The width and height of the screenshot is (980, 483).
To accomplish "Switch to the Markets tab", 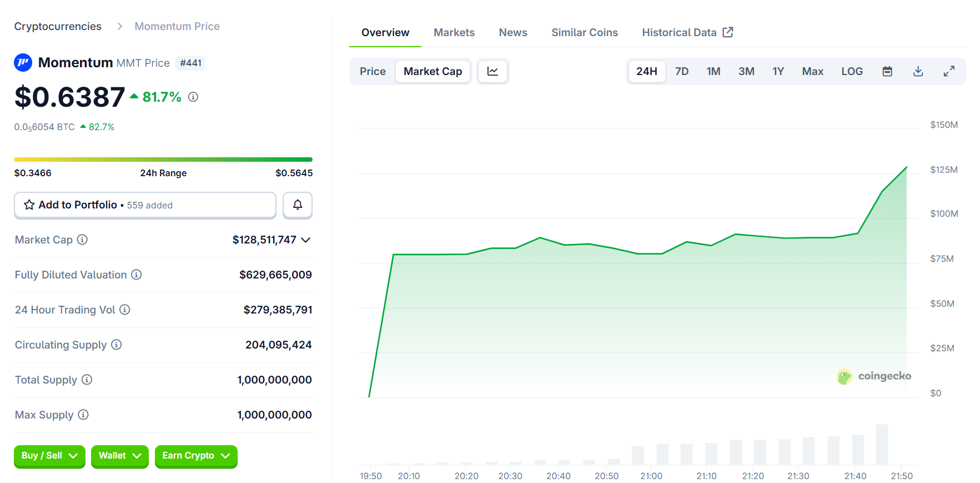I will point(454,32).
